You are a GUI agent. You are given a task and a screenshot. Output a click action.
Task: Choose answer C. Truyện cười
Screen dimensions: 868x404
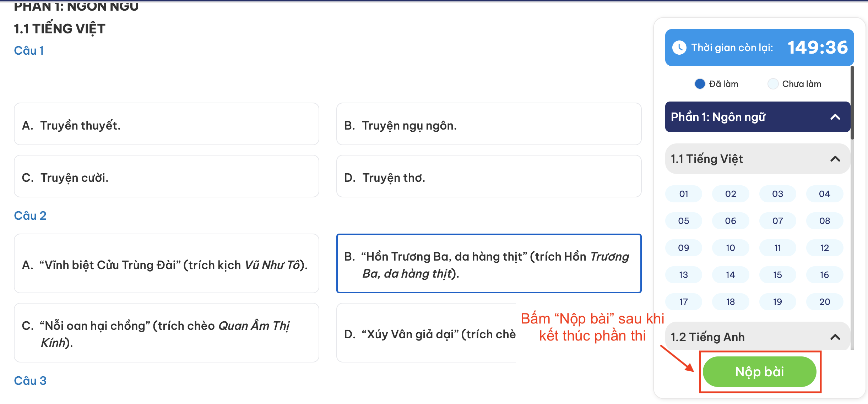(166, 177)
